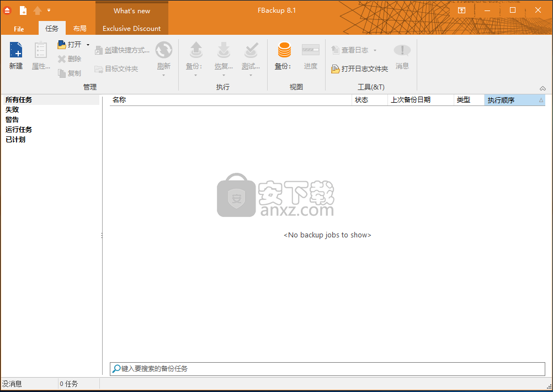Expand the 刷新 dropdown arrow
Image resolution: width=553 pixels, height=392 pixels.
coord(164,75)
